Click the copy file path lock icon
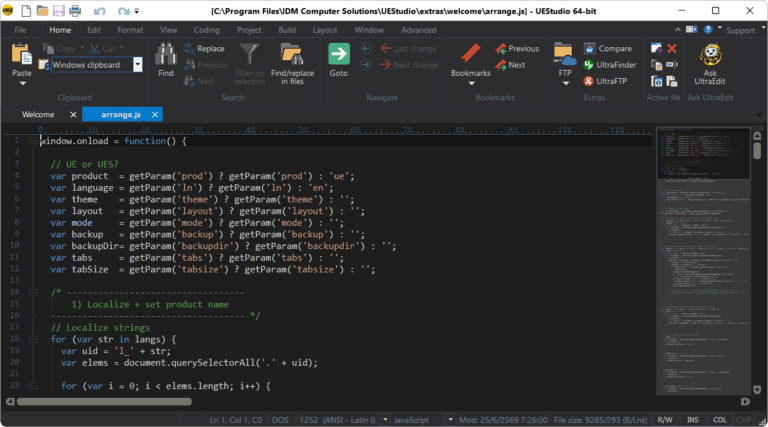 click(x=656, y=64)
